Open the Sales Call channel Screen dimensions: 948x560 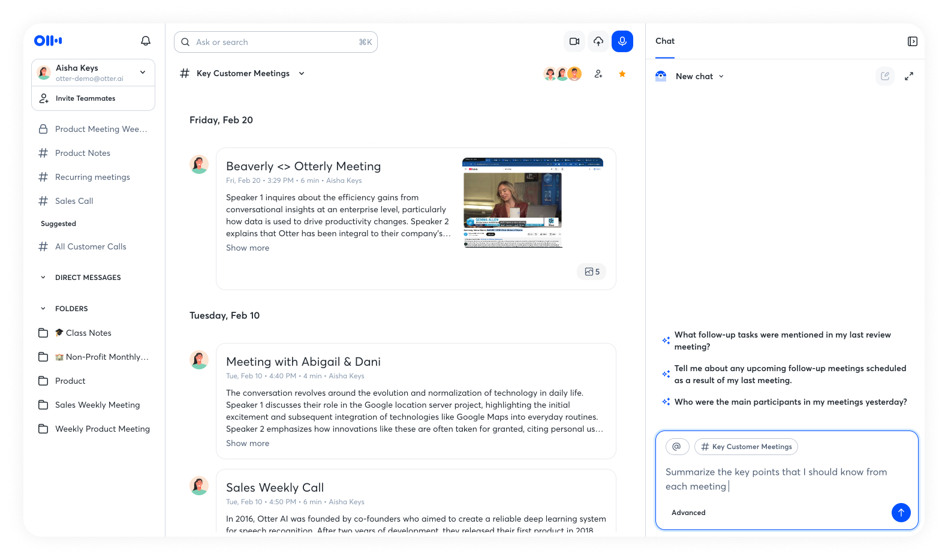coord(74,201)
